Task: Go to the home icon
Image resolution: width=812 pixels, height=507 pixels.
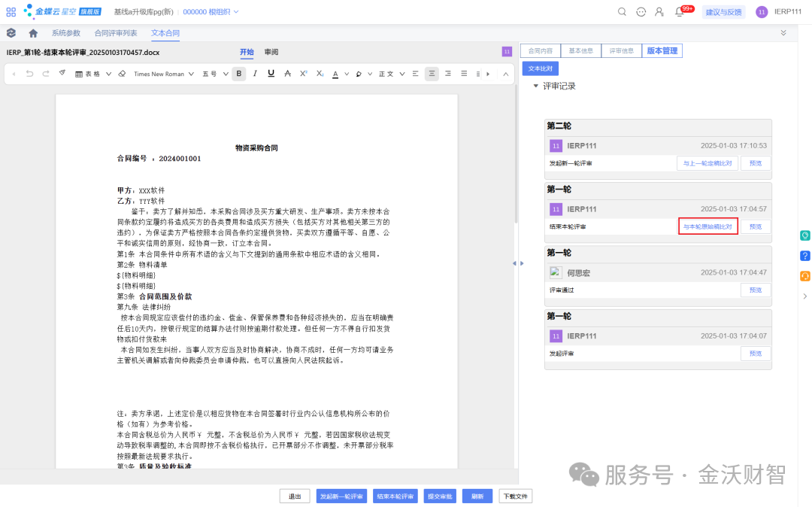Action: [33, 33]
